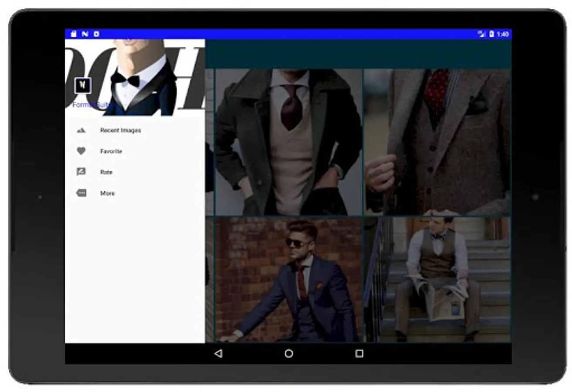Click the heart icon beside Favorite
Viewport: 572px width, 392px height.
point(81,151)
